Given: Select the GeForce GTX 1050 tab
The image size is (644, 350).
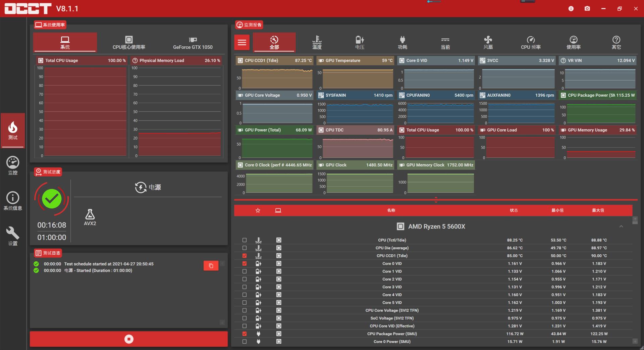Looking at the screenshot, I should click(x=193, y=43).
